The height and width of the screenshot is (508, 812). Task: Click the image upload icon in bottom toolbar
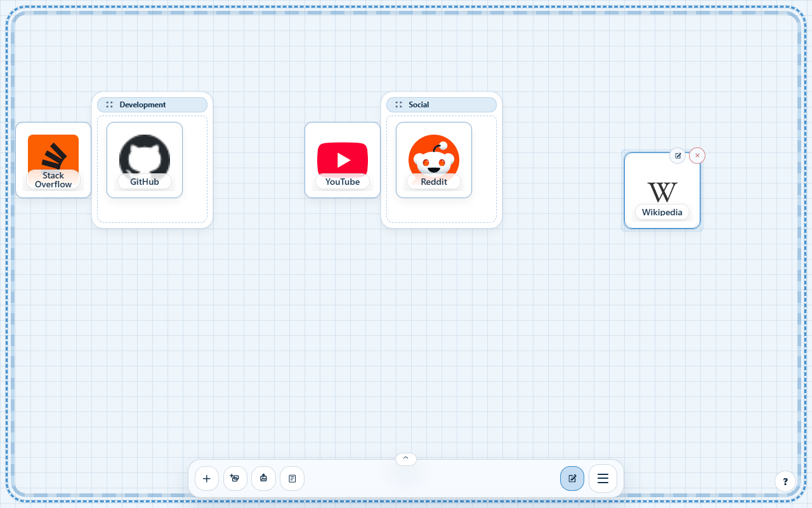263,478
